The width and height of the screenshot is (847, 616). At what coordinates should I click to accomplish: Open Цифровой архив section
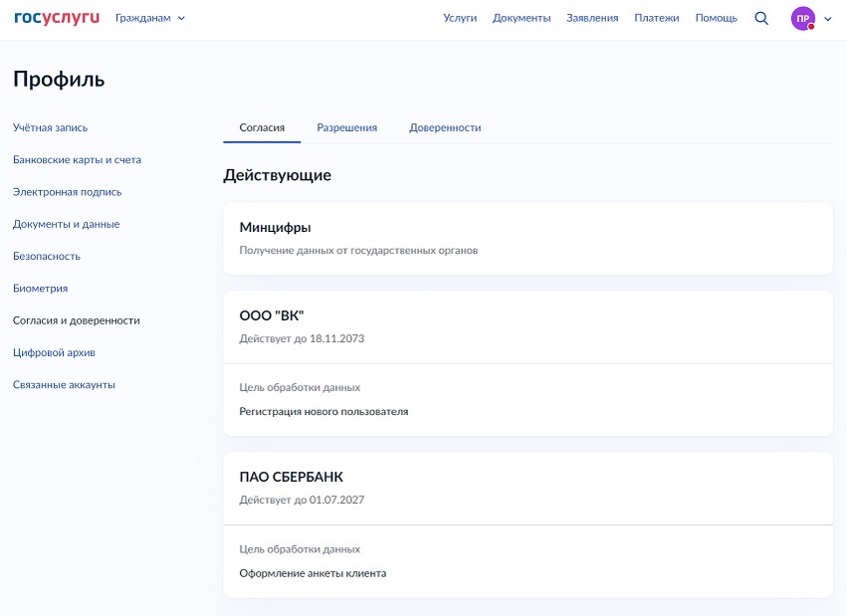point(54,352)
